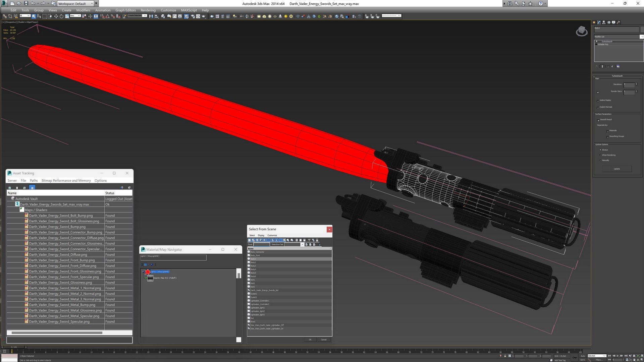The width and height of the screenshot is (644, 362).
Task: Open Display menu in Select From Scene
Action: (261, 235)
